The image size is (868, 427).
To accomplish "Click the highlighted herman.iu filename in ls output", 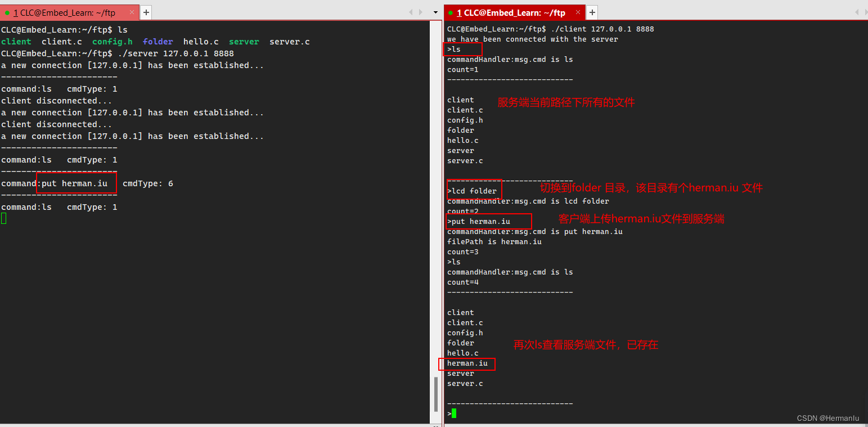I will pyautogui.click(x=466, y=363).
